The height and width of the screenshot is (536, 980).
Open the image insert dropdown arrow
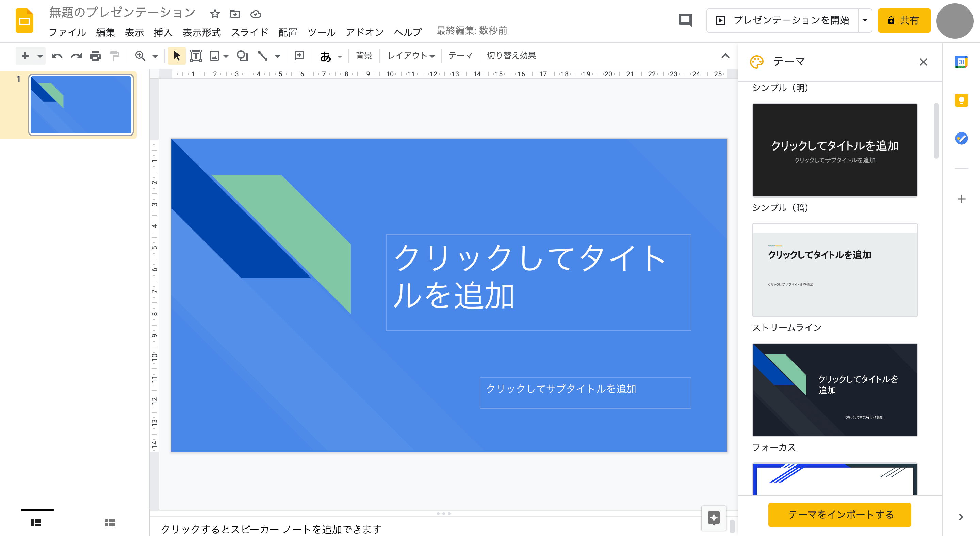(226, 56)
